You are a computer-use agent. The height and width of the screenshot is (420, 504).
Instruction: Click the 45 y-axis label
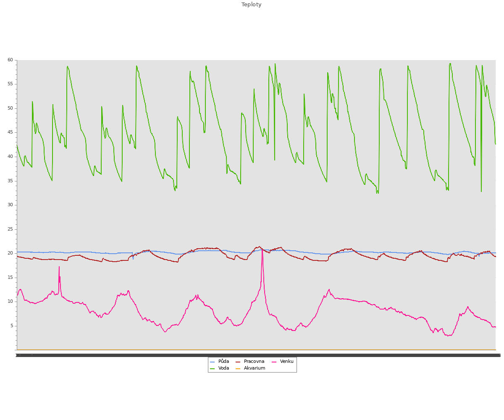(x=10, y=132)
